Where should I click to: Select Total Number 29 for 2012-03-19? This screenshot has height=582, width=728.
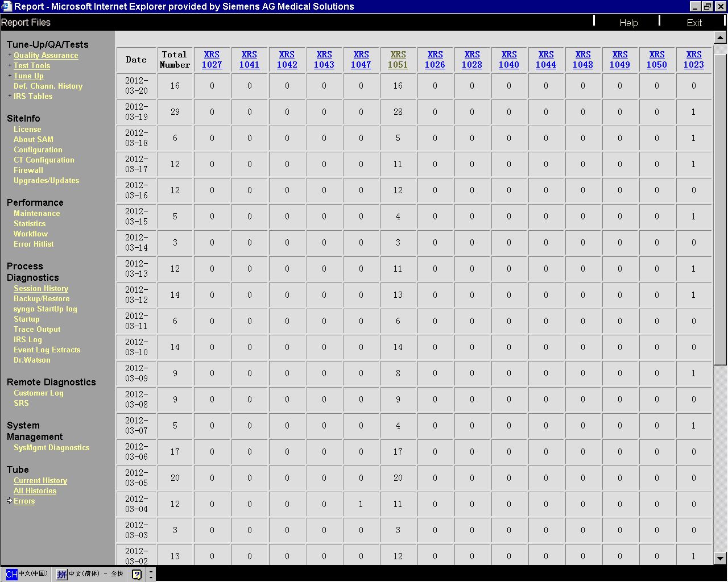(x=175, y=112)
